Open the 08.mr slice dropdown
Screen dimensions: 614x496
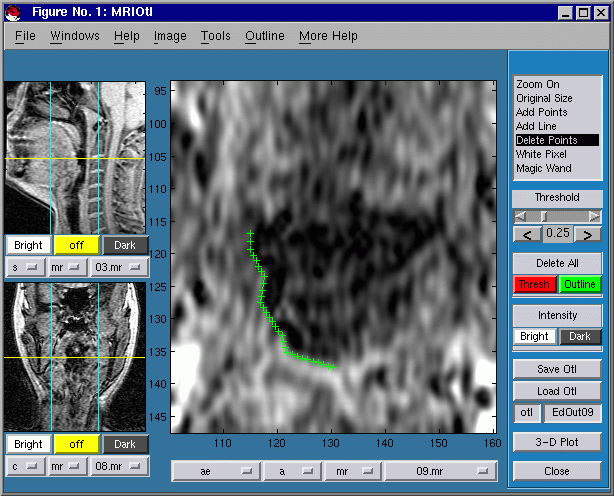[x=119, y=466]
